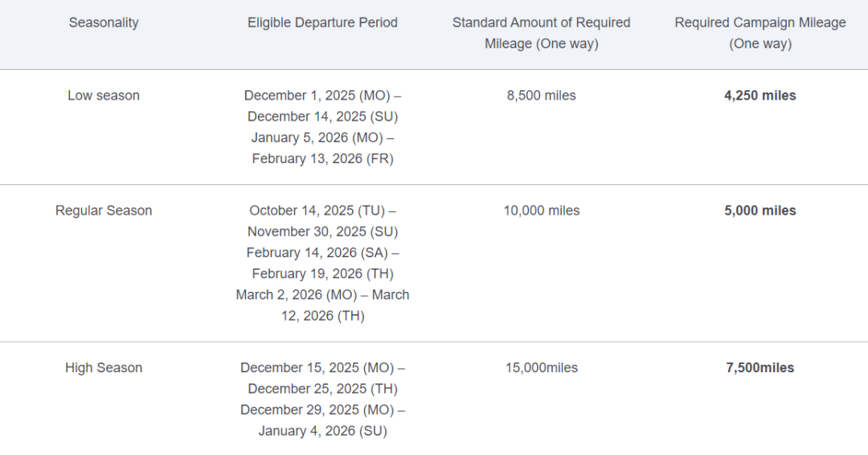The width and height of the screenshot is (868, 455).
Task: Click the December 1, 2025 (MO) date
Action: coord(317,95)
